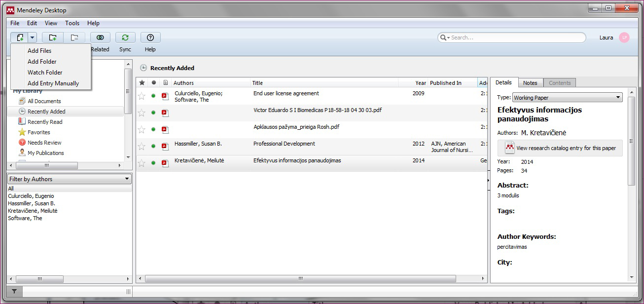Toggle read status dot for Professional Development
The width and height of the screenshot is (644, 304).
153,146
